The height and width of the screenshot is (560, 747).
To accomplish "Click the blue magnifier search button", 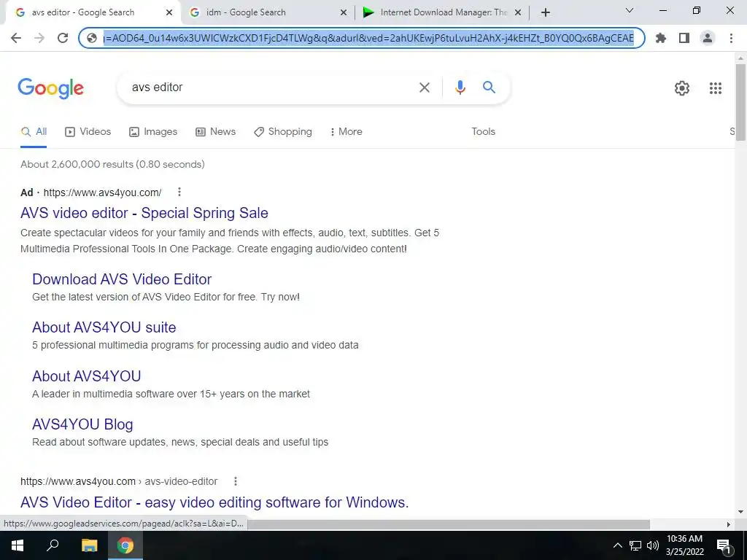I will coord(489,87).
